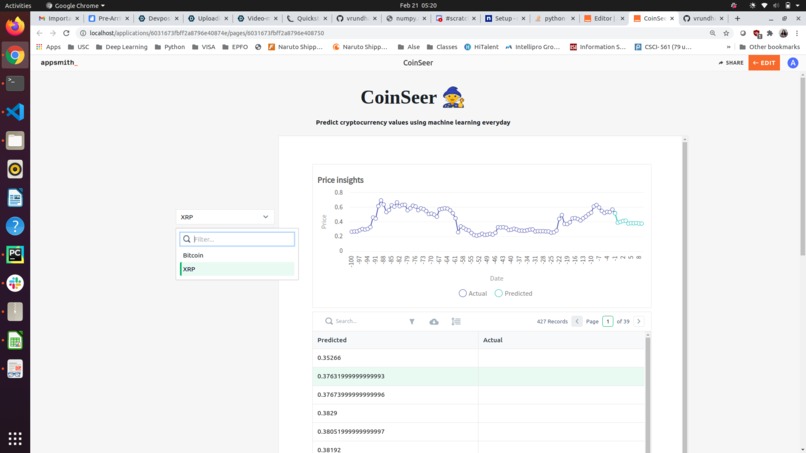Screen dimensions: 806x453
Task: Show applications grid in the dock
Action: 15,438
